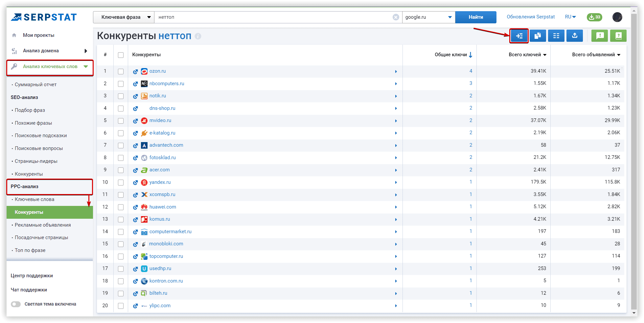
Task: Check the usedhp.ru row checkbox
Action: point(121,269)
